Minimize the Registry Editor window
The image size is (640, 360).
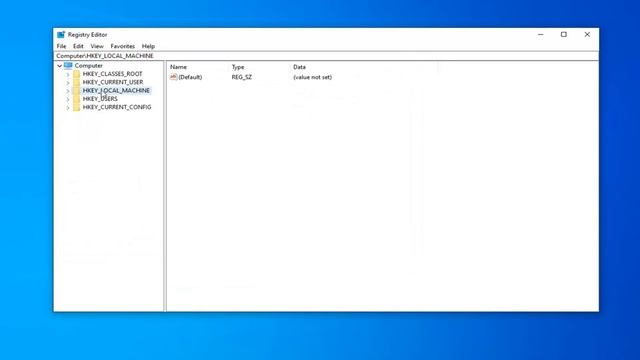(540, 35)
